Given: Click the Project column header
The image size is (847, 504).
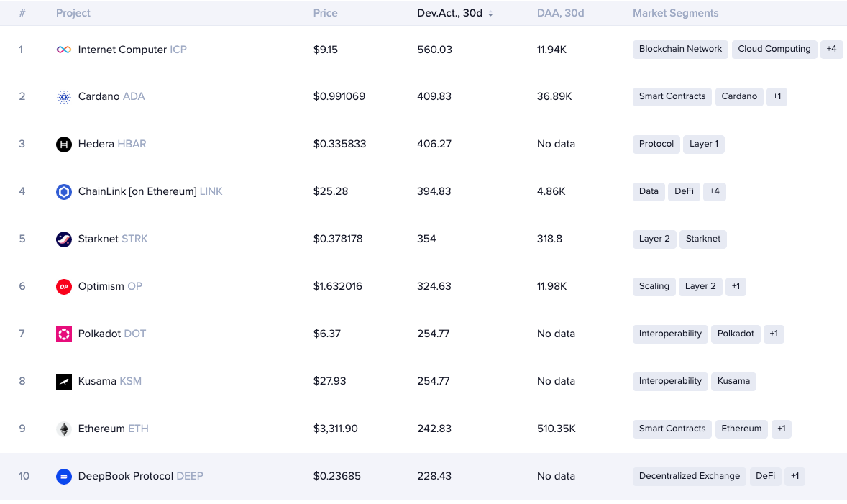Looking at the screenshot, I should tap(73, 13).
